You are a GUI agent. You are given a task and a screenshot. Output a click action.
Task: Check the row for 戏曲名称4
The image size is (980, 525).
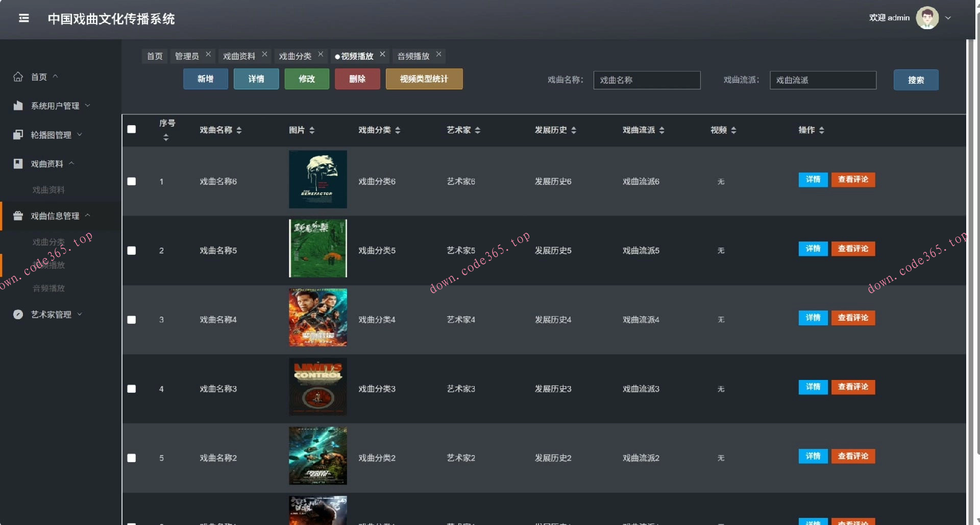132,320
